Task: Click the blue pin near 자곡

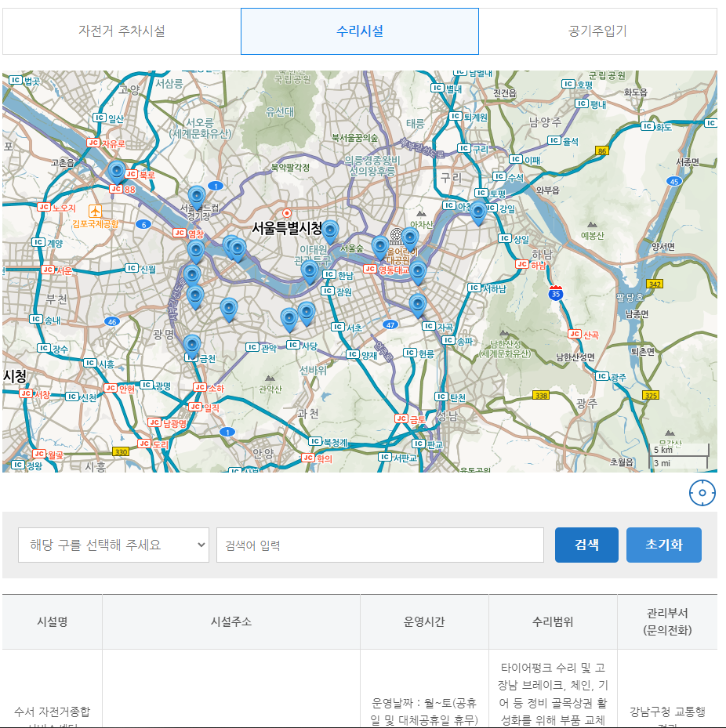Action: coord(418,302)
